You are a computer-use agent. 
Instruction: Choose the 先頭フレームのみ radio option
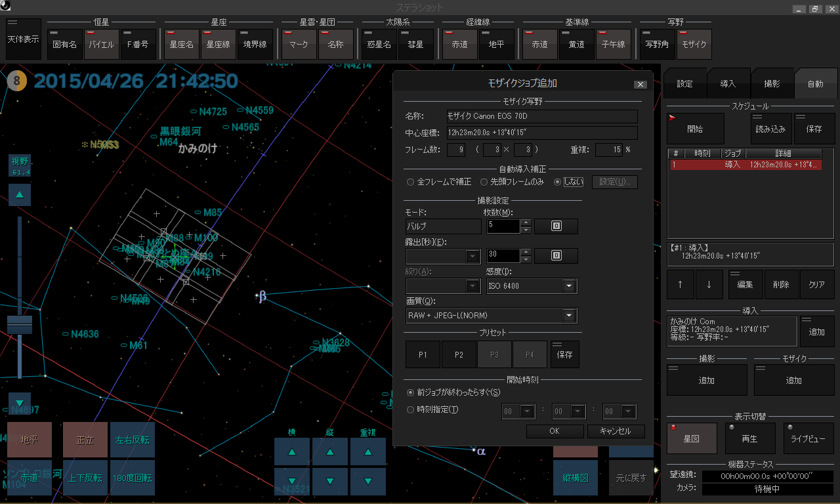tap(484, 182)
